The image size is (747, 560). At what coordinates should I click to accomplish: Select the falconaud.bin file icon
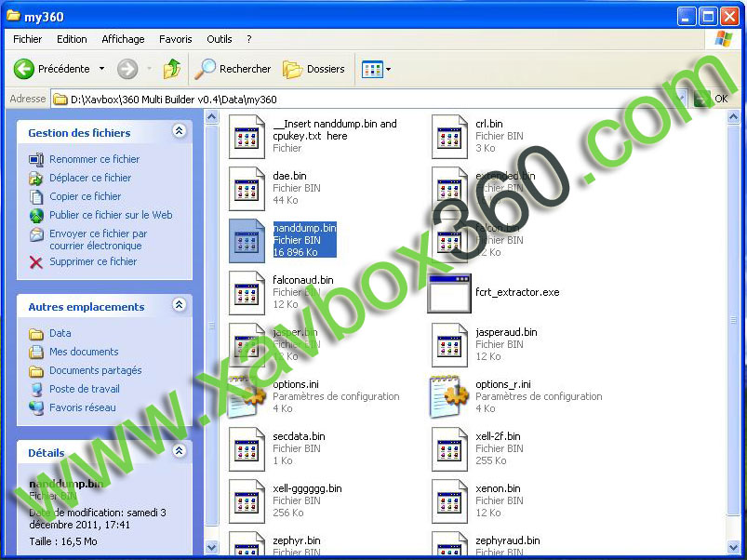pos(247,293)
